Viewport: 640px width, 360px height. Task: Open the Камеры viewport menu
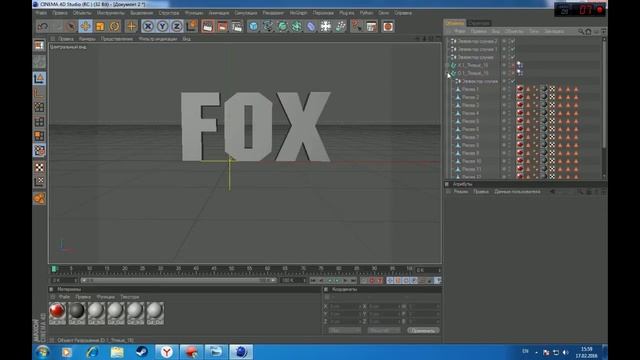pos(87,39)
